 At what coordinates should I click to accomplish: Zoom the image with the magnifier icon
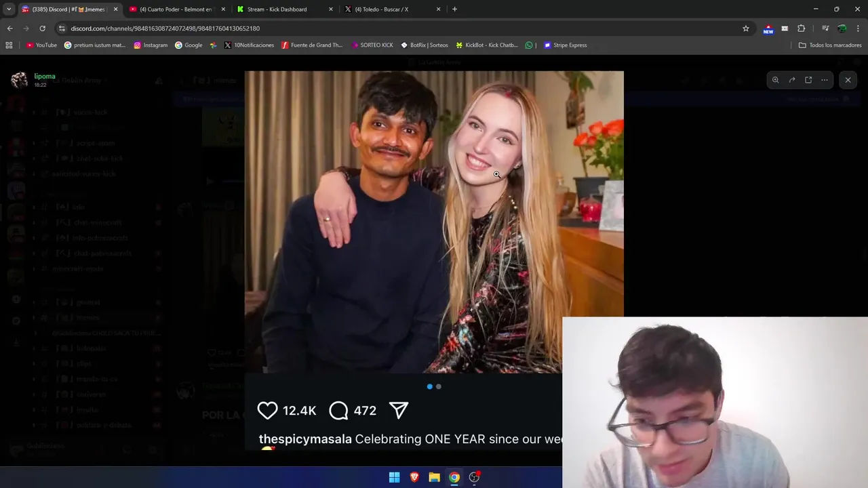pyautogui.click(x=775, y=80)
